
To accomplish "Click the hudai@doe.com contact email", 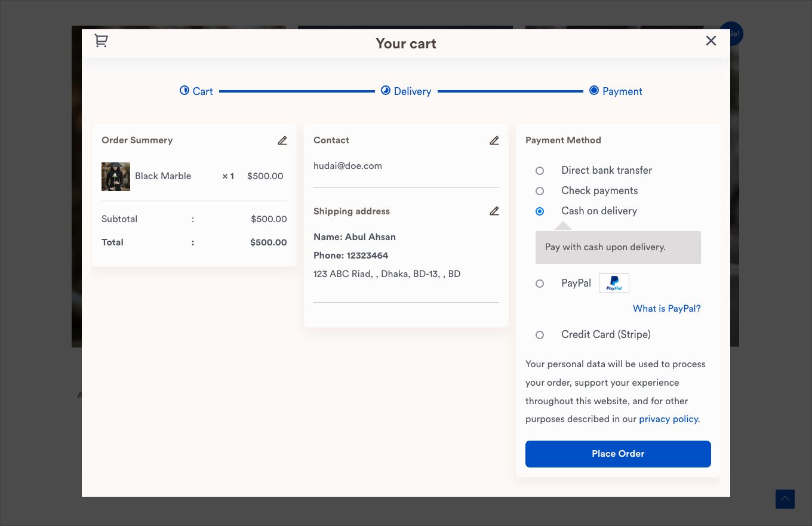I will pyautogui.click(x=347, y=166).
